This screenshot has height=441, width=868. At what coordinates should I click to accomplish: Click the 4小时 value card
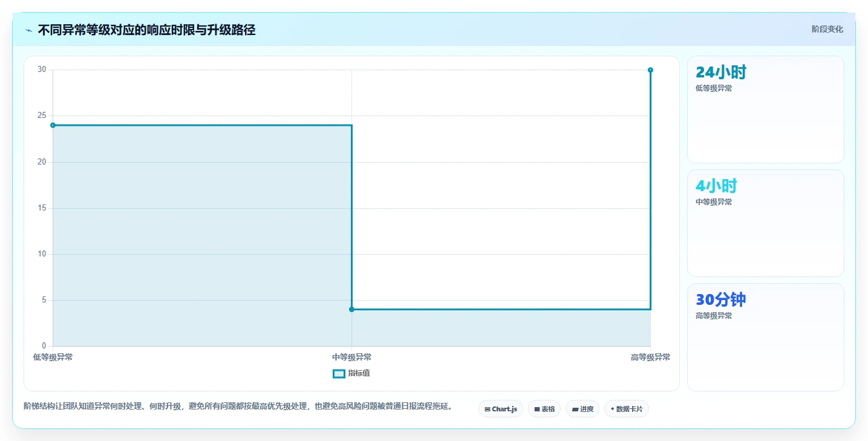766,223
